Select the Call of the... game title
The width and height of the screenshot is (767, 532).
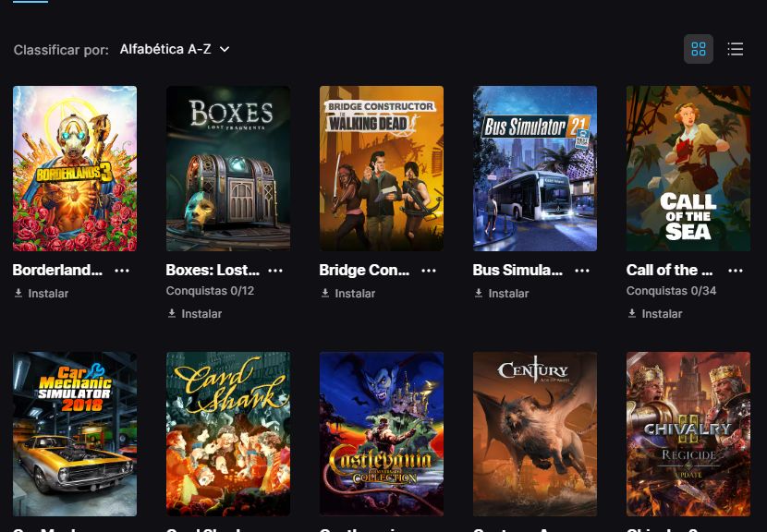pos(670,270)
